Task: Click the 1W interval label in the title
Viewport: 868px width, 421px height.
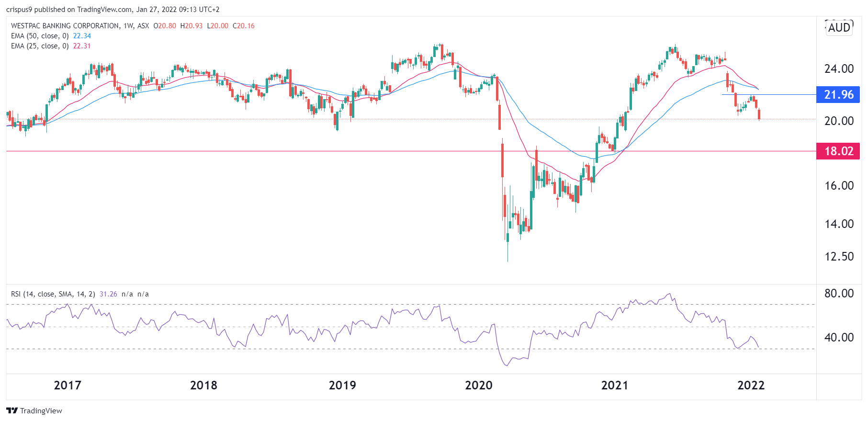Action: pos(128,26)
